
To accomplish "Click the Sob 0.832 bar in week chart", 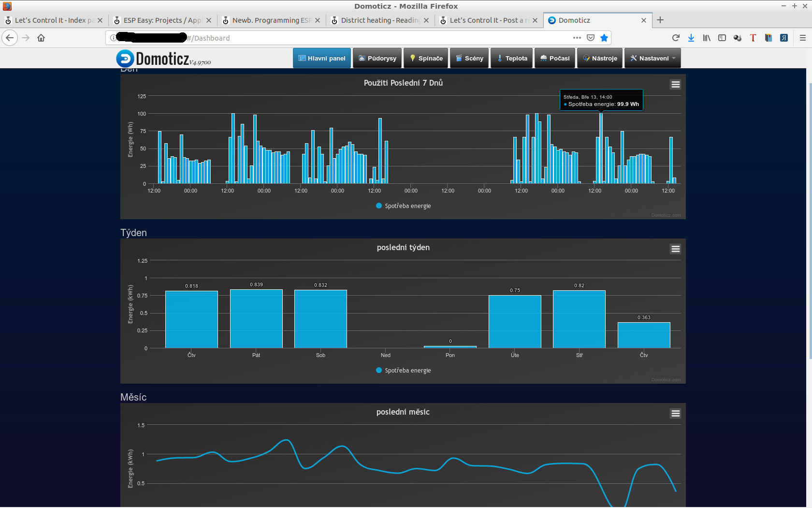I will 320,319.
